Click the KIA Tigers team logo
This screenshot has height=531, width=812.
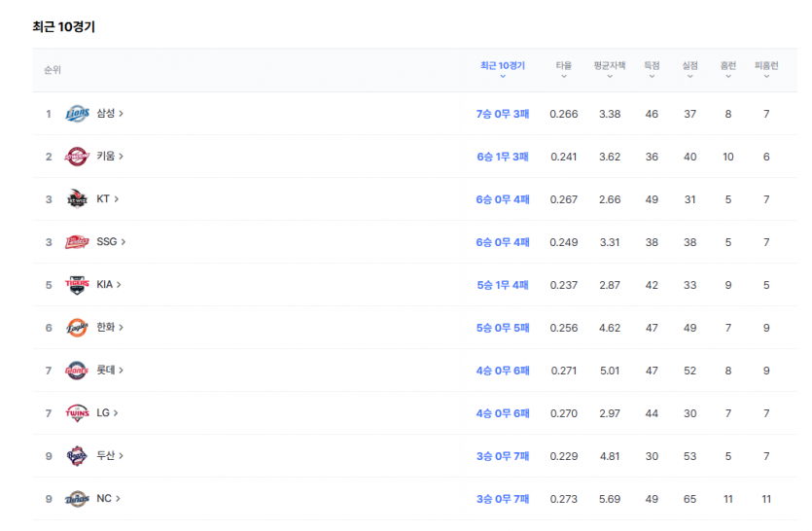pyautogui.click(x=77, y=284)
